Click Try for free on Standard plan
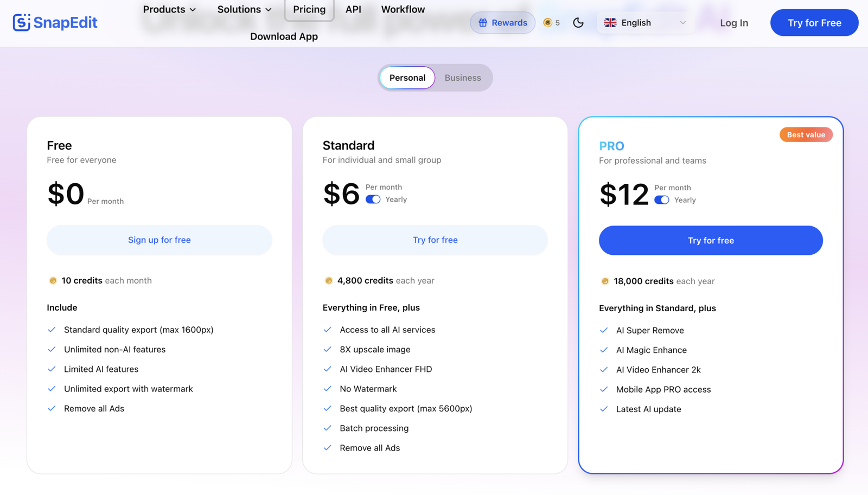Viewport: 868px width, 495px height. 435,240
